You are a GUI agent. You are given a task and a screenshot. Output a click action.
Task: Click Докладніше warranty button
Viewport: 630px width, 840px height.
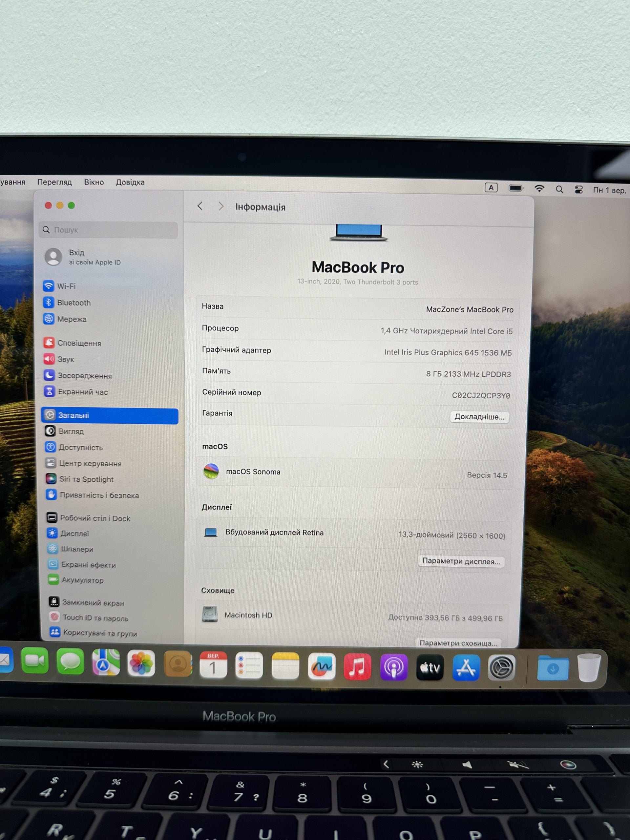point(480,417)
